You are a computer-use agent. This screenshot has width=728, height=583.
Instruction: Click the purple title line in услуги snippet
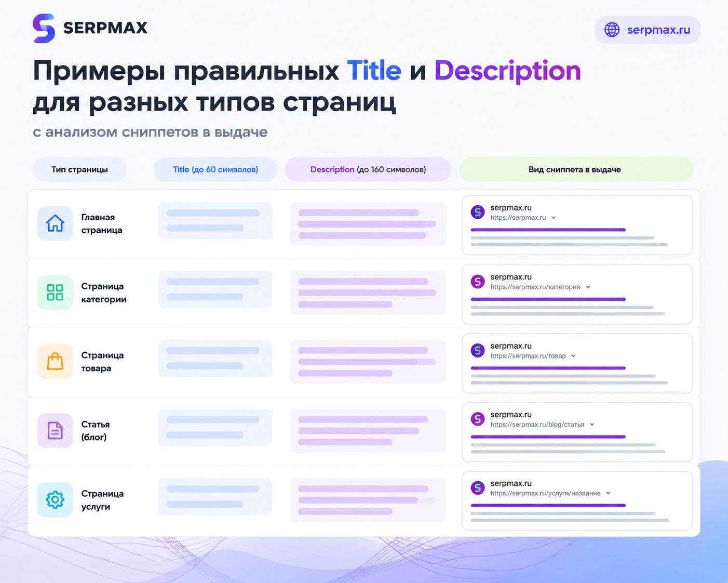(548, 505)
